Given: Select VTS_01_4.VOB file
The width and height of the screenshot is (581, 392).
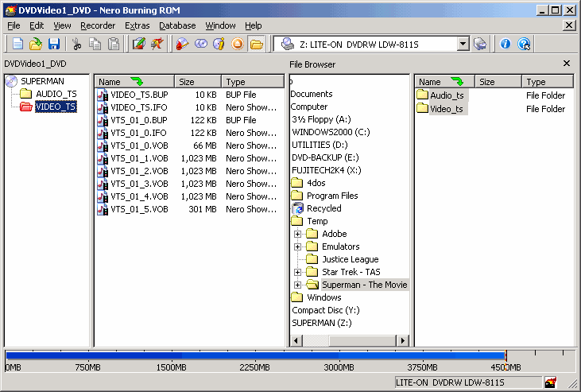Looking at the screenshot, I should click(x=139, y=196).
